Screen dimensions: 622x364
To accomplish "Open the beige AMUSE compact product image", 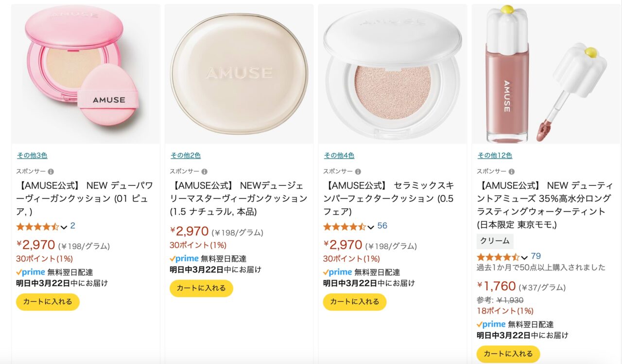I will pyautogui.click(x=239, y=74).
